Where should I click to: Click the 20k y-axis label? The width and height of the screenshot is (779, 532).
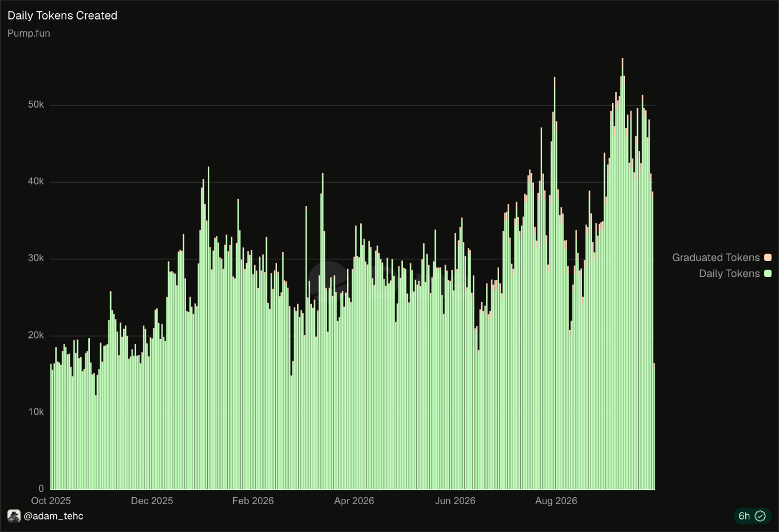tap(36, 336)
